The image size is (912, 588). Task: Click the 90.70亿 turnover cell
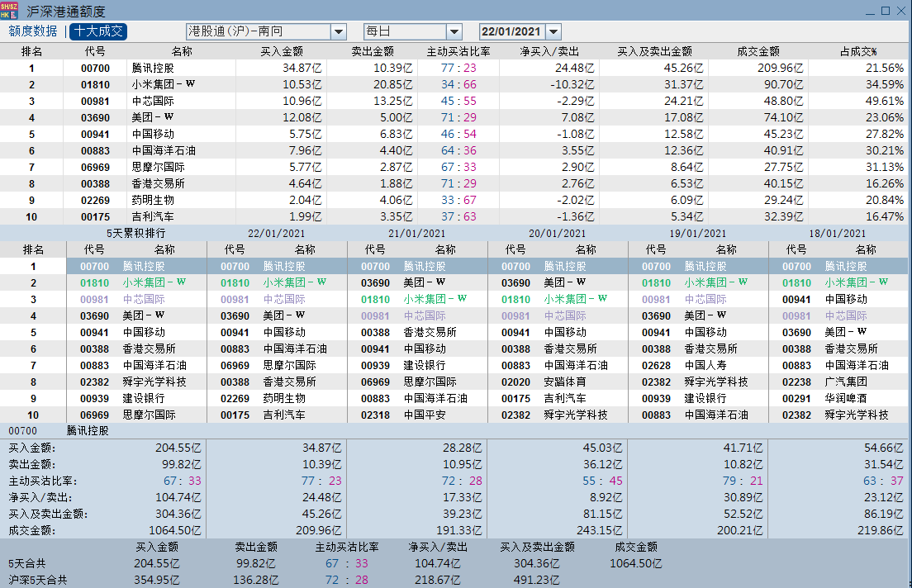click(783, 84)
